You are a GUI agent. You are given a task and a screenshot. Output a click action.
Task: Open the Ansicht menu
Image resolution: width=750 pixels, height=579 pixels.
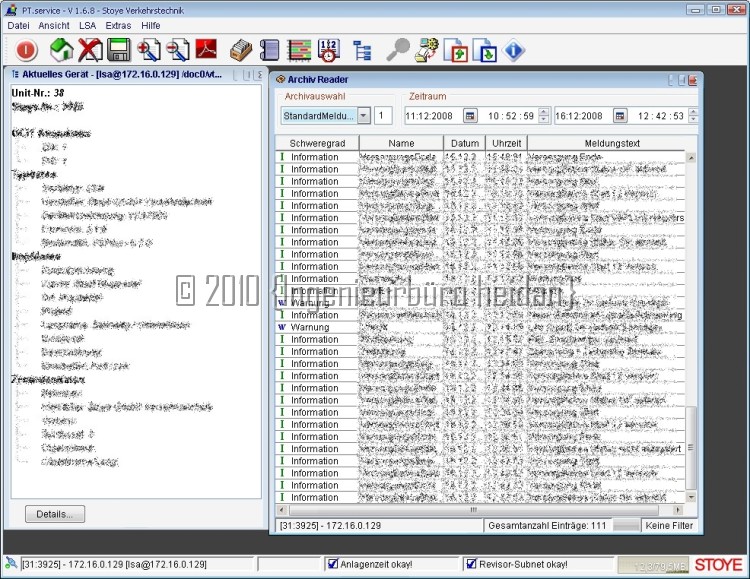coord(54,26)
